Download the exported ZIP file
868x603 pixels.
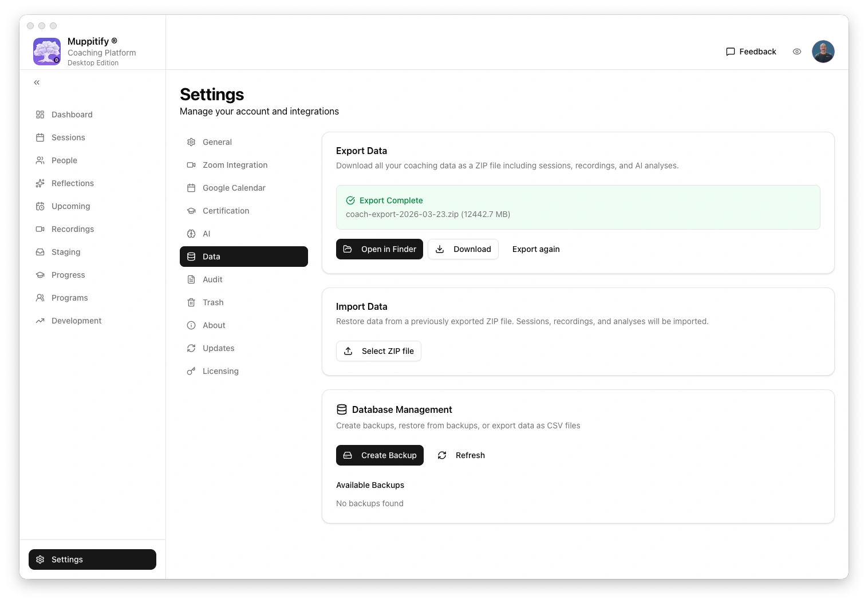coord(463,249)
